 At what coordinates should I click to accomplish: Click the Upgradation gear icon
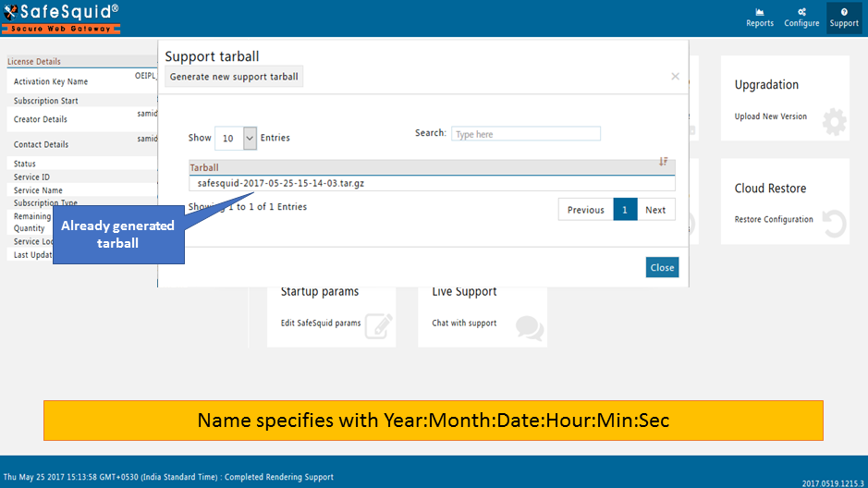click(834, 122)
